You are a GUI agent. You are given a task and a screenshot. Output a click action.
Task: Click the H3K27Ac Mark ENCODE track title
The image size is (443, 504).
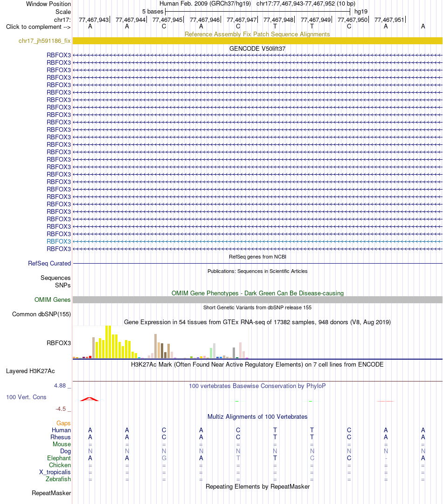(257, 365)
